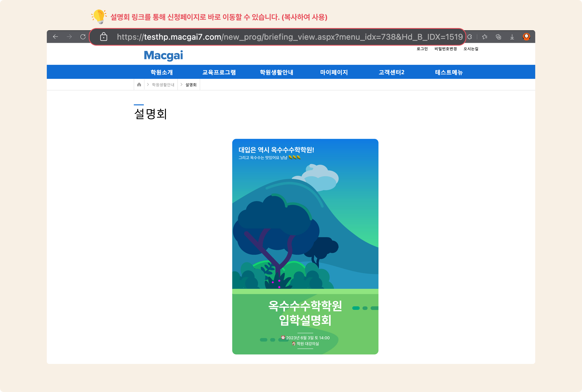Click the browser forward arrow
This screenshot has height=392, width=582.
click(x=69, y=37)
